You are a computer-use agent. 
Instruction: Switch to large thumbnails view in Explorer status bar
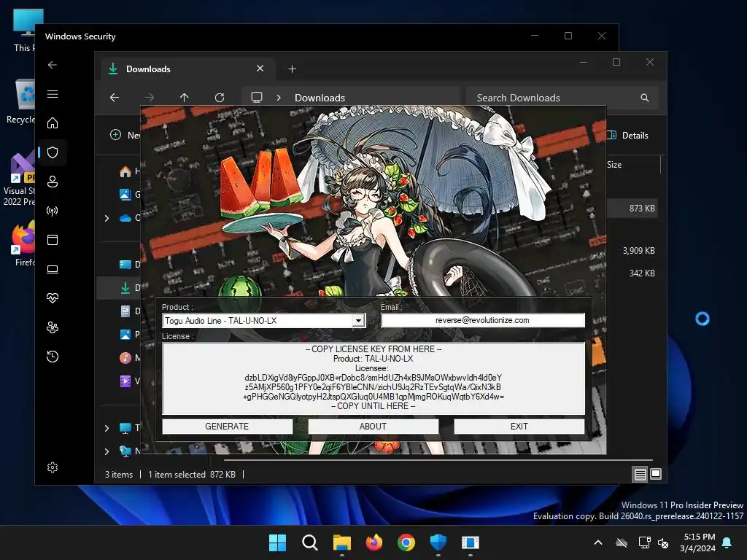coord(656,474)
